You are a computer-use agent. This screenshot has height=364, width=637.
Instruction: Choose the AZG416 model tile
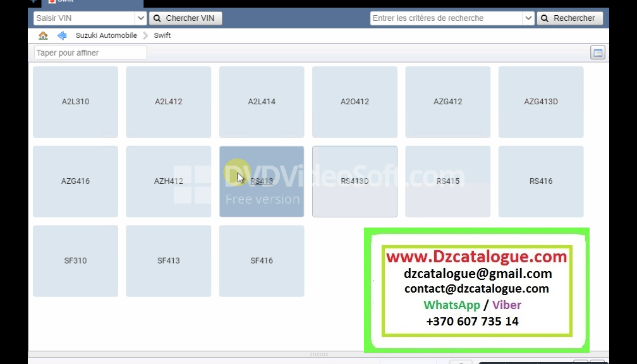click(x=76, y=181)
